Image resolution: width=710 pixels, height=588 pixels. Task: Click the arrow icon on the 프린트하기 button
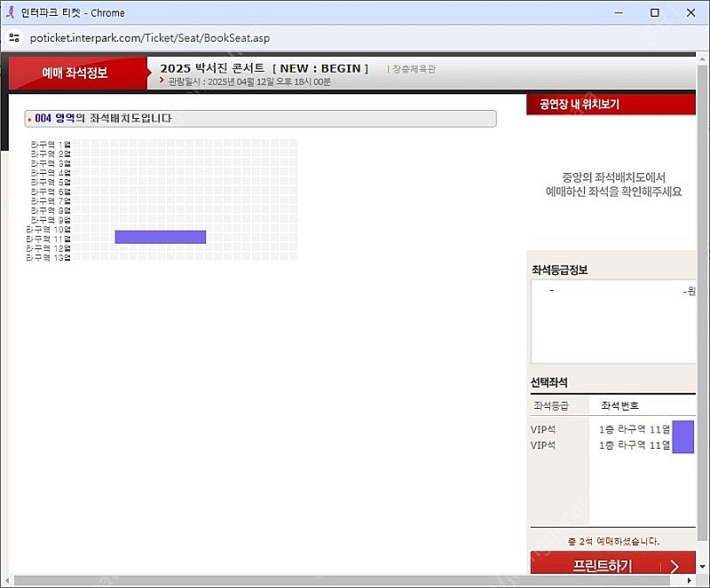pos(674,566)
